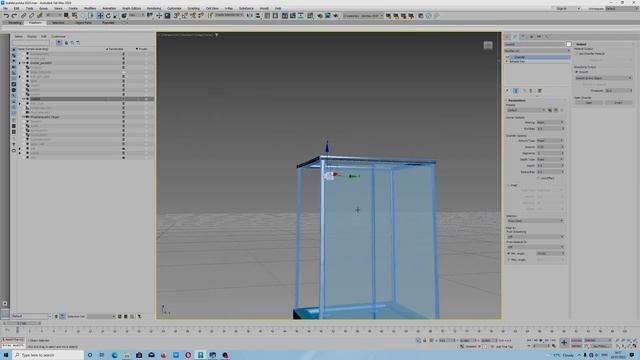Open the Customize menu in menu bar
The height and width of the screenshot is (360, 640).
click(174, 8)
